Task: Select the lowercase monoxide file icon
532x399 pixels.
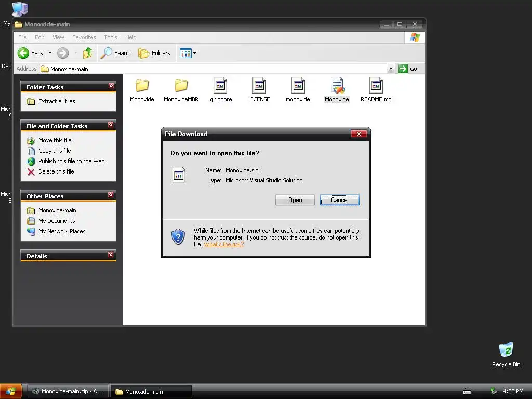Action: [x=298, y=86]
